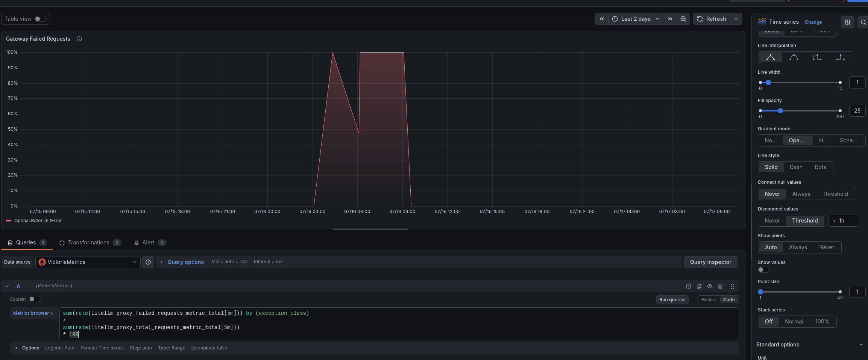Switch to the Transformations tab
Viewport: 868px width, 360px height.
pyautogui.click(x=90, y=243)
